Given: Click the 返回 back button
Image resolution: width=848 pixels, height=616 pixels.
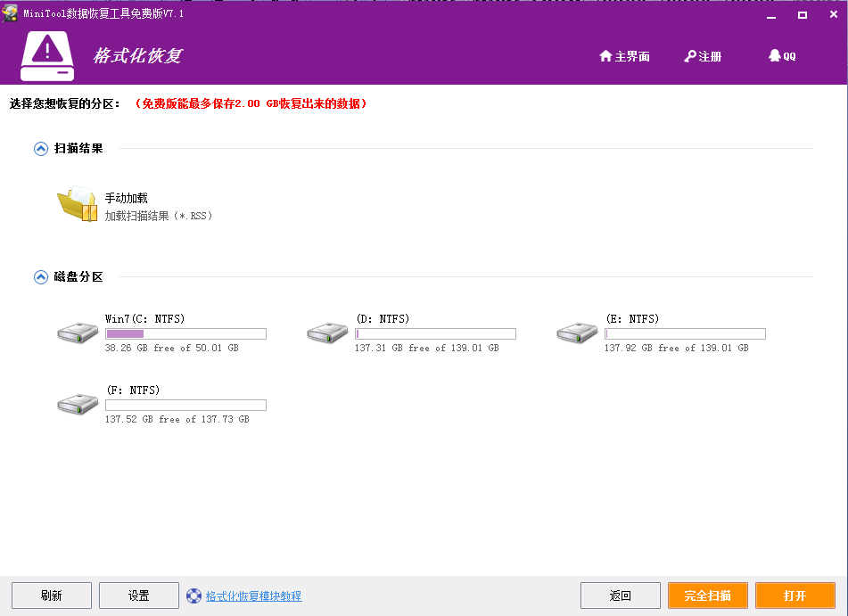Looking at the screenshot, I should 621,595.
